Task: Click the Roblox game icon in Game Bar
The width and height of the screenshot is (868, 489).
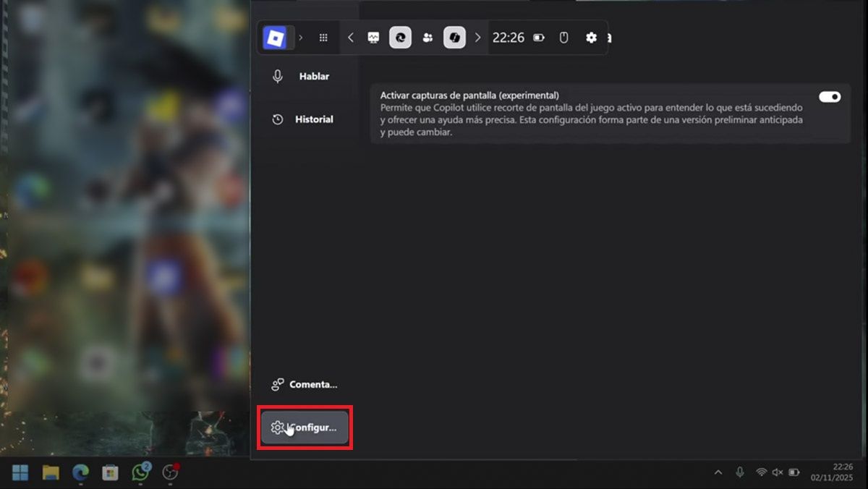Action: [x=275, y=38]
